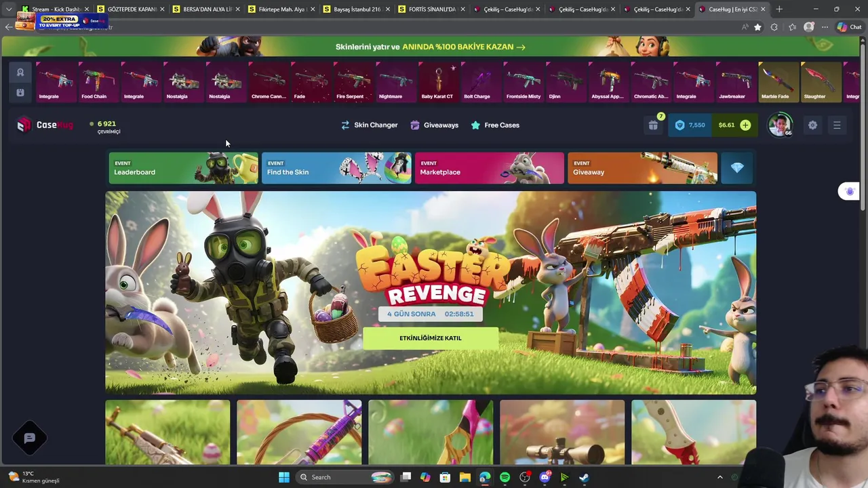Click the Chrome Cannon skin drop
Screen dimensions: 868x488
(x=269, y=81)
